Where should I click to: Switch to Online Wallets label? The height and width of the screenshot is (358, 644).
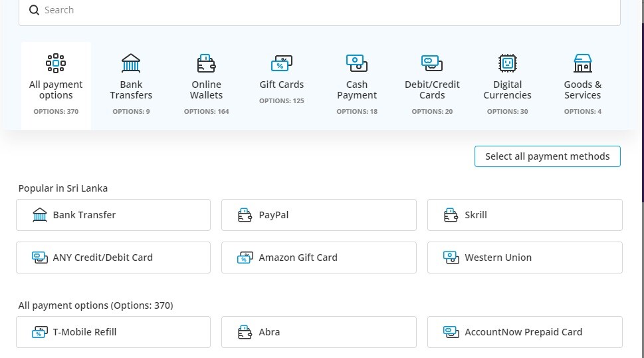[206, 90]
